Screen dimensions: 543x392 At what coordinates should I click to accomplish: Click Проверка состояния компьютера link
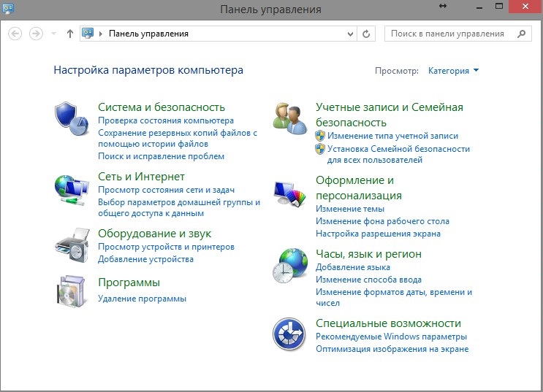166,120
